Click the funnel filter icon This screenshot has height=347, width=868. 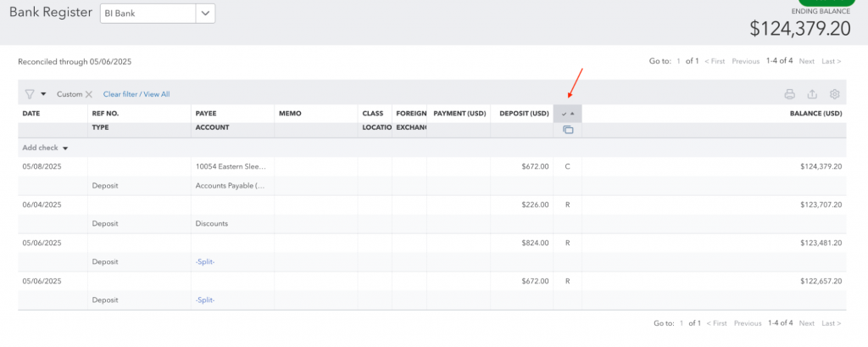[29, 94]
